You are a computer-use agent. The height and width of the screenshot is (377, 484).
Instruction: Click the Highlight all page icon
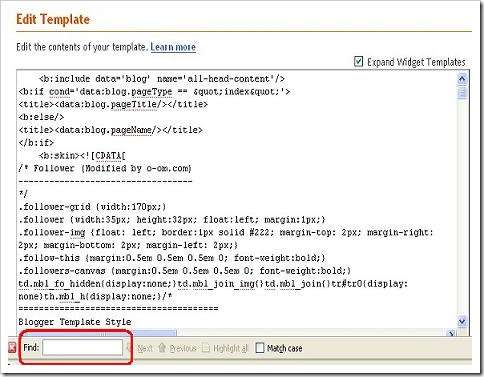click(206, 348)
